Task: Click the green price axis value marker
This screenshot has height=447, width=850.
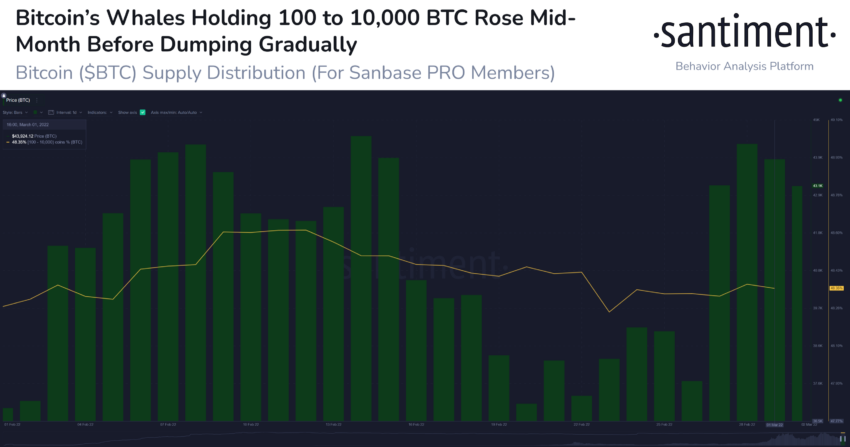Action: point(817,186)
